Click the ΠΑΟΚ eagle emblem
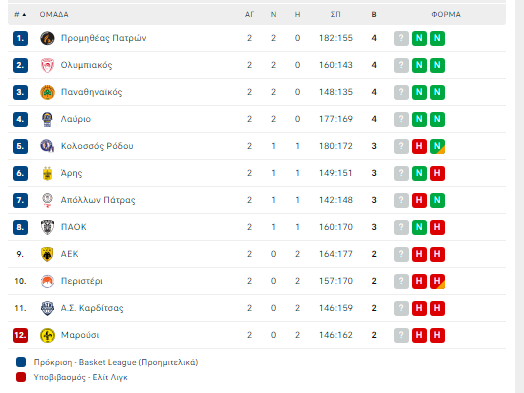Image resolution: width=524 pixels, height=393 pixels. click(x=47, y=227)
